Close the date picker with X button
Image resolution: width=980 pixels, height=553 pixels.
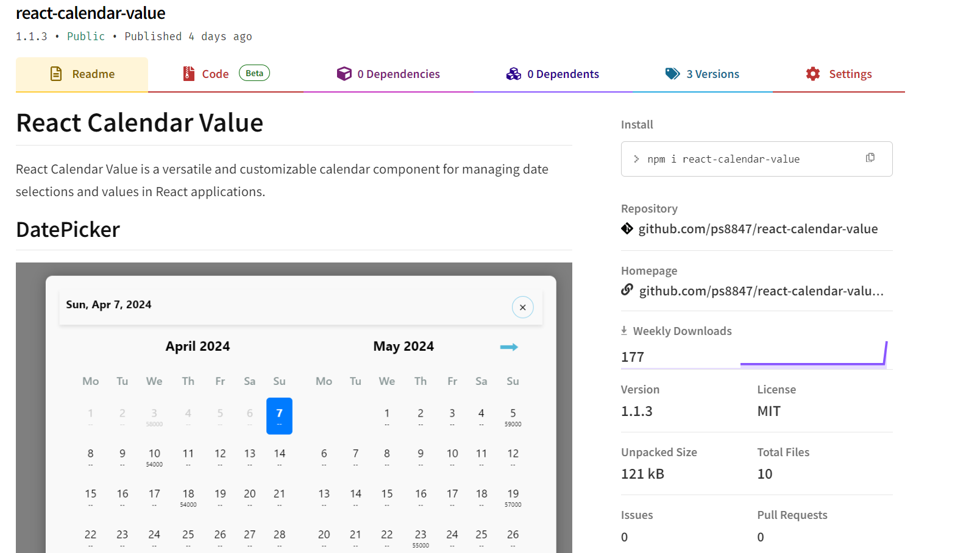(522, 308)
